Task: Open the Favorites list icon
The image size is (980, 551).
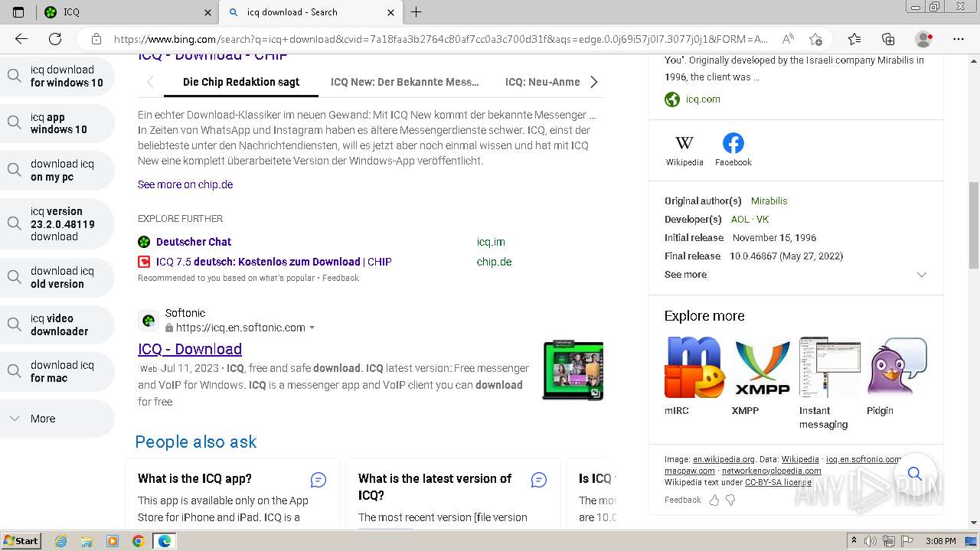Action: (854, 39)
